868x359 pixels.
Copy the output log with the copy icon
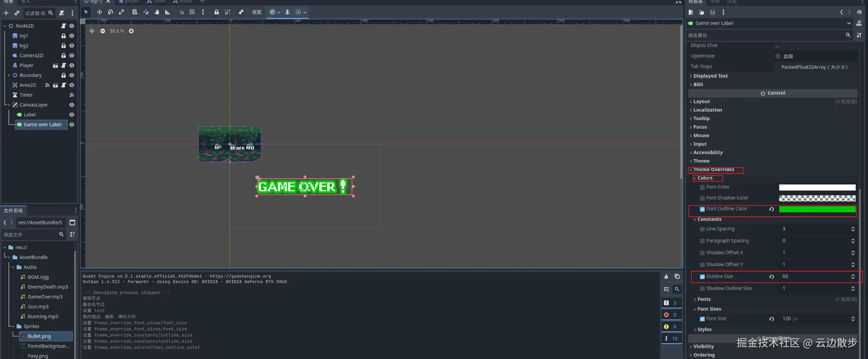click(677, 276)
